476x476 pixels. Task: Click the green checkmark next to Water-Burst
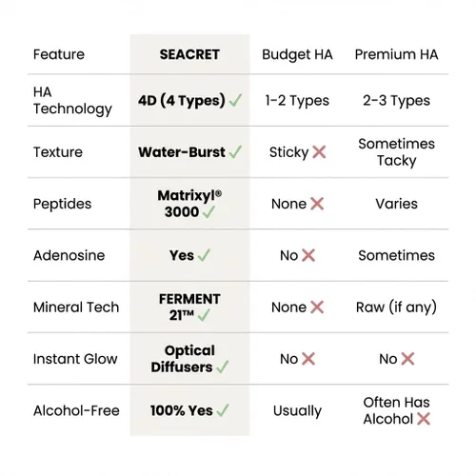(x=235, y=151)
